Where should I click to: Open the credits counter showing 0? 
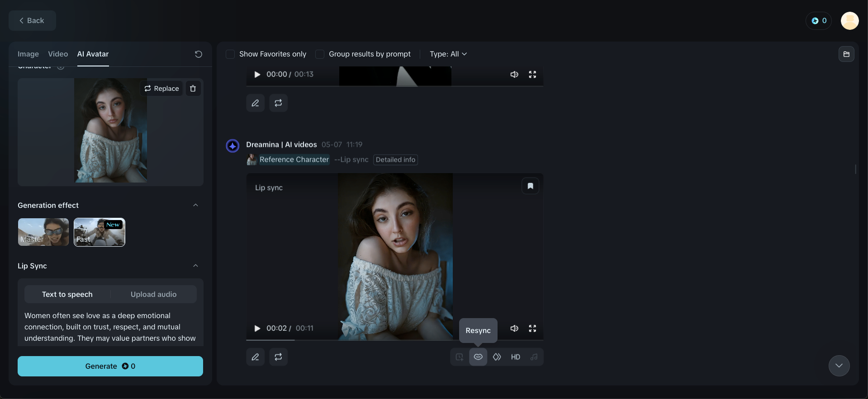[819, 21]
